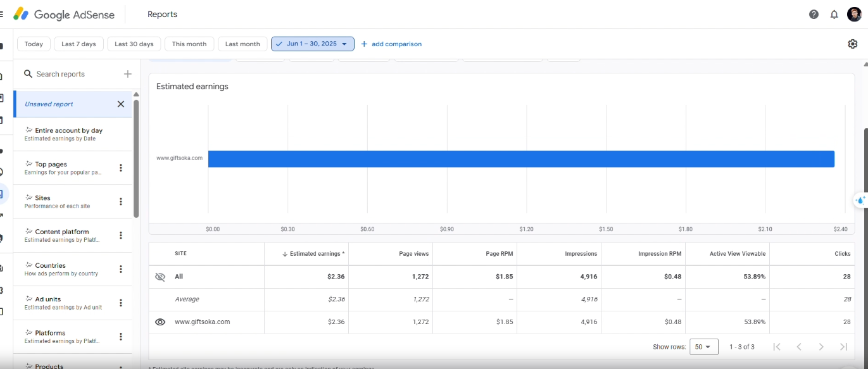This screenshot has width=868, height=369.
Task: Go to last page of table results
Action: [843, 346]
